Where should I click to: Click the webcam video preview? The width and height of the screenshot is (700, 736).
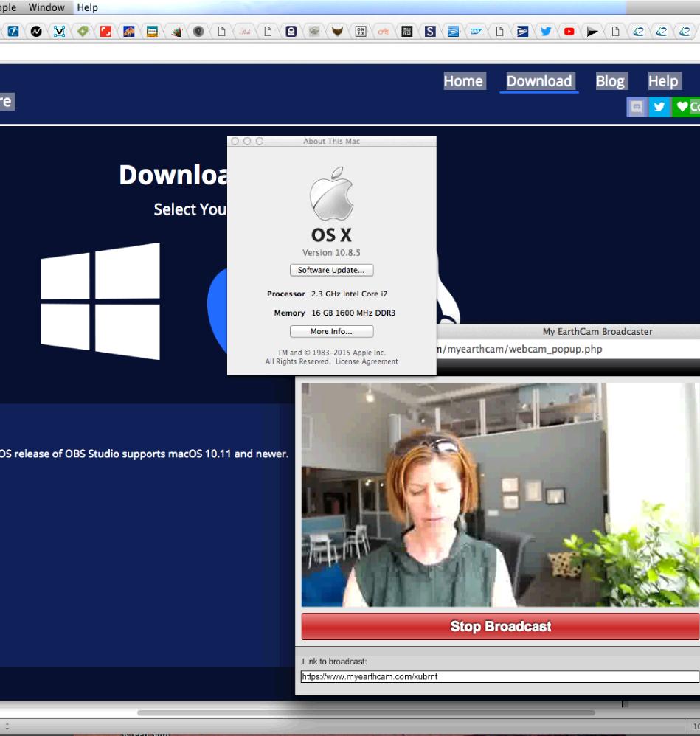500,495
